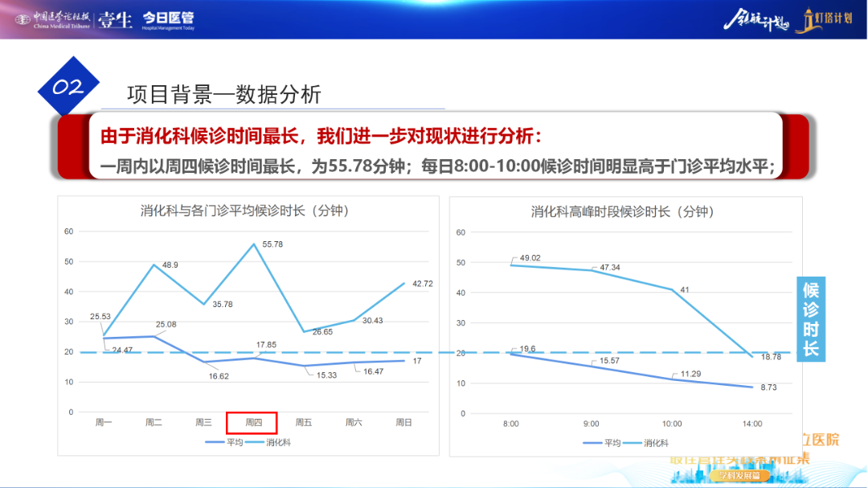868x488 pixels.
Task: Click the right chart title 消化科高峰时段候诊时长
Action: [x=622, y=211]
